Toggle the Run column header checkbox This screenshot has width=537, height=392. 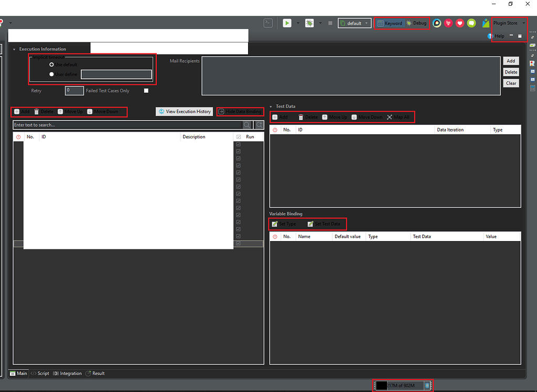(239, 136)
